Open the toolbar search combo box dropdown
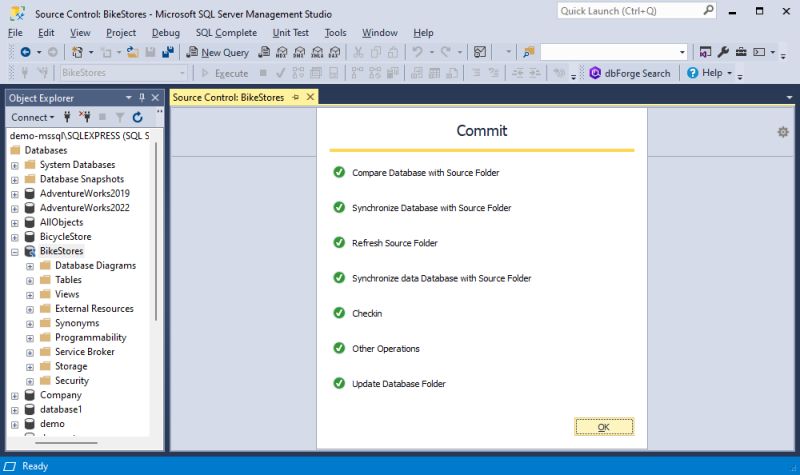The height and width of the screenshot is (475, 800). [682, 52]
